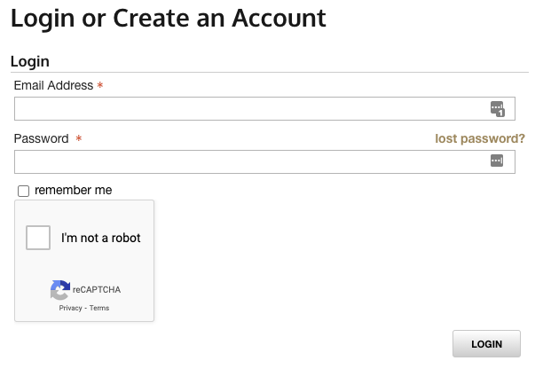The image size is (543, 392).
Task: Click the reCAPTCHA logo icon
Action: [x=60, y=289]
